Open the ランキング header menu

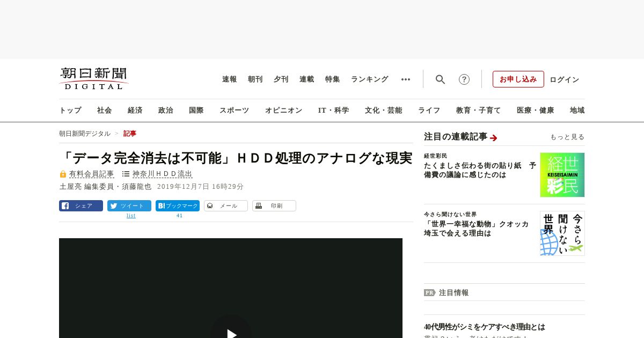point(370,79)
